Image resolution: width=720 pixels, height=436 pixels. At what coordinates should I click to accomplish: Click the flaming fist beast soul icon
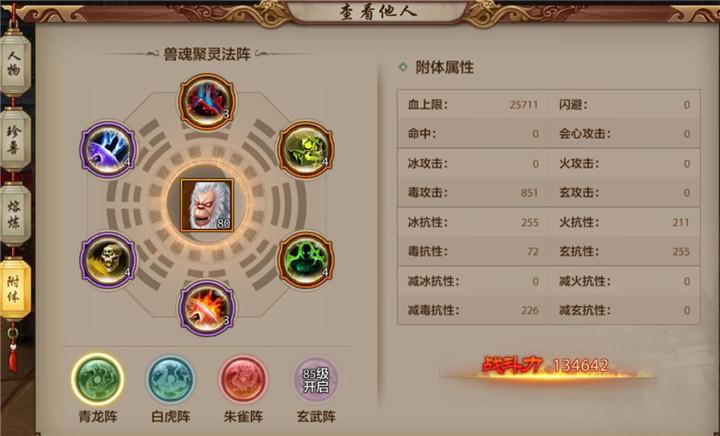click(207, 308)
